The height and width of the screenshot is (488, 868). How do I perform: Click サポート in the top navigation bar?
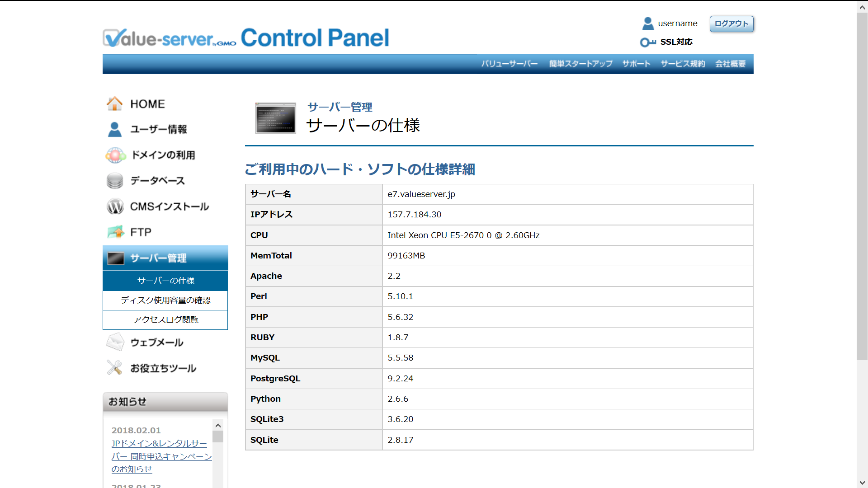point(636,64)
